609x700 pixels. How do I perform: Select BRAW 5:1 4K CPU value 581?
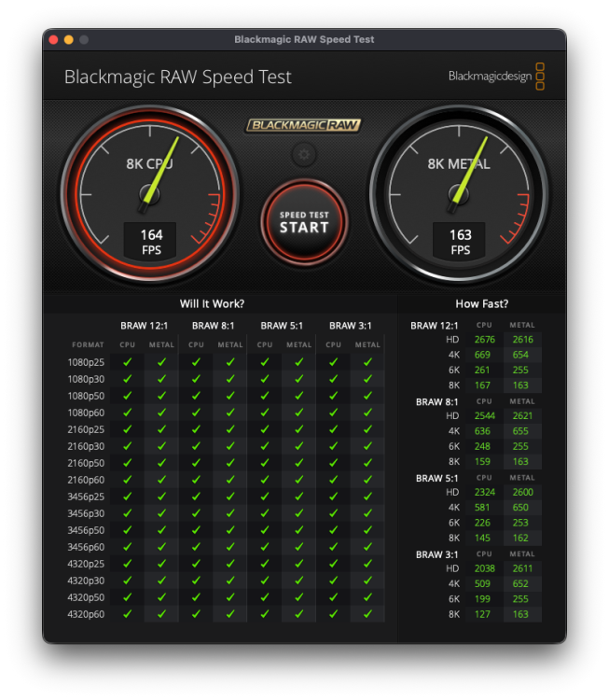[x=482, y=508]
